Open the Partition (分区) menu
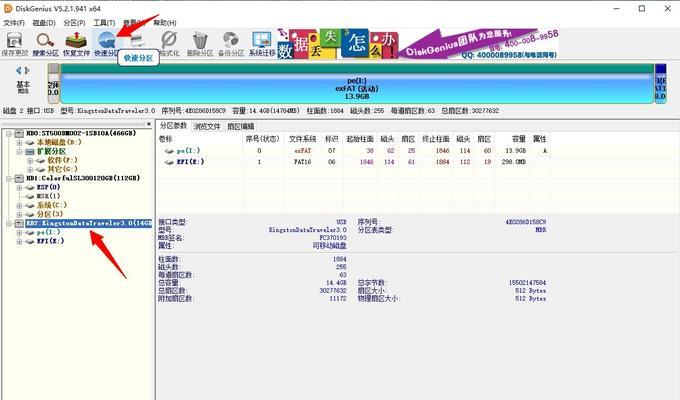The height and width of the screenshot is (400, 680). (x=74, y=23)
